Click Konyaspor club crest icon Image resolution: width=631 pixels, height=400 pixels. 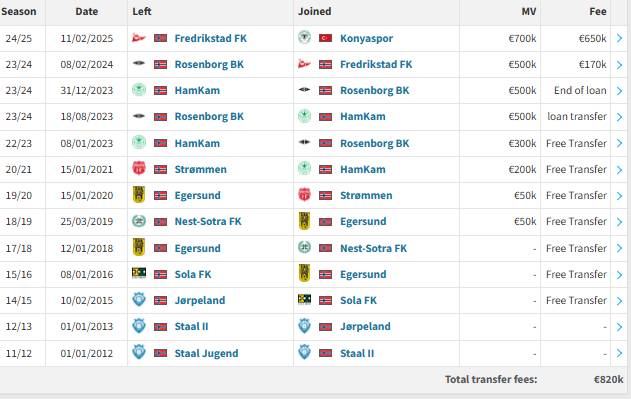[304, 38]
